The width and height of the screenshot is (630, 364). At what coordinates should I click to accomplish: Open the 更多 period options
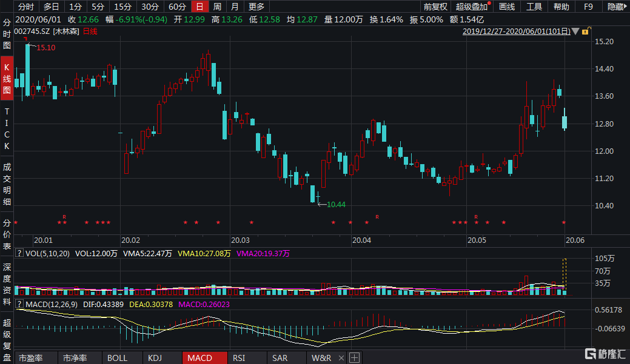[x=256, y=7]
